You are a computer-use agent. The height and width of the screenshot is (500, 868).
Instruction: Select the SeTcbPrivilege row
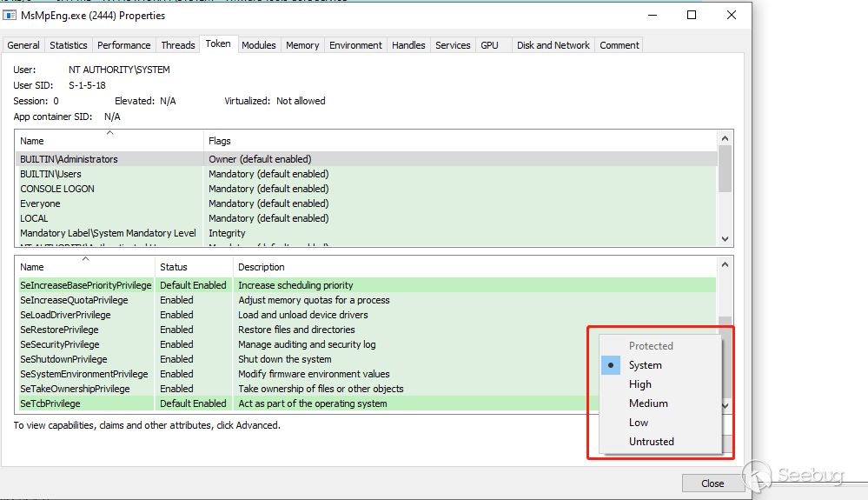(50, 403)
